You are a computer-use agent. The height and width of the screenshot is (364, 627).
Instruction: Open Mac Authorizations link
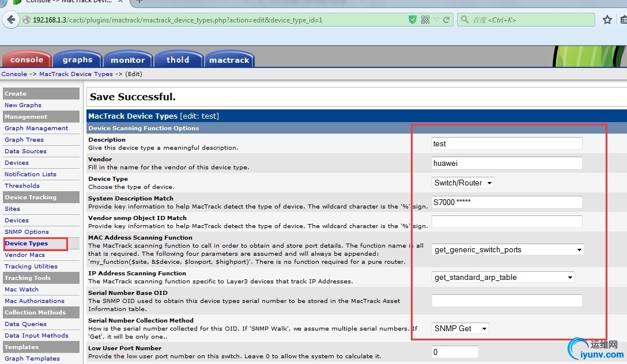tap(35, 301)
